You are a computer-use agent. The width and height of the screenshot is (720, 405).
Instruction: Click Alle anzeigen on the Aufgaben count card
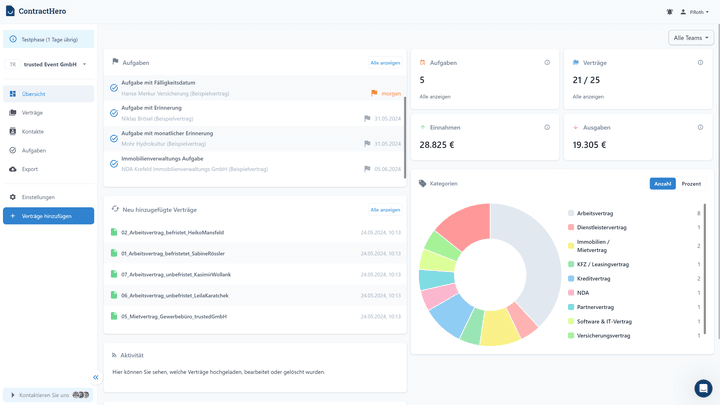click(x=435, y=97)
